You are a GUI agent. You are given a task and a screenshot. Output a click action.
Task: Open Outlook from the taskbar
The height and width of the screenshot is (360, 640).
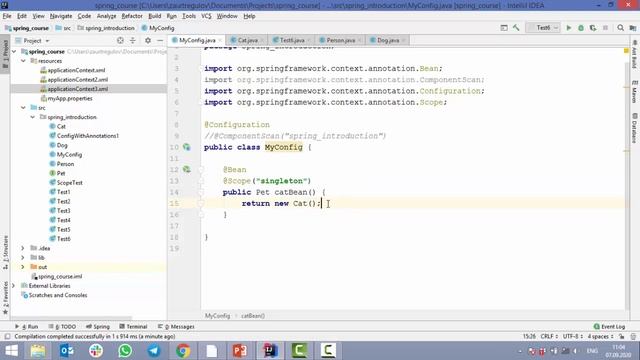(67, 351)
